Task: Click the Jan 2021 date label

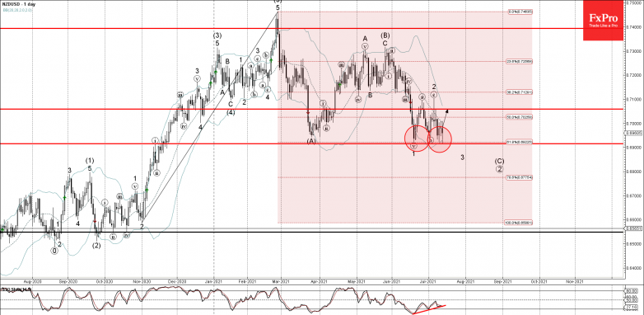Action: (x=213, y=282)
